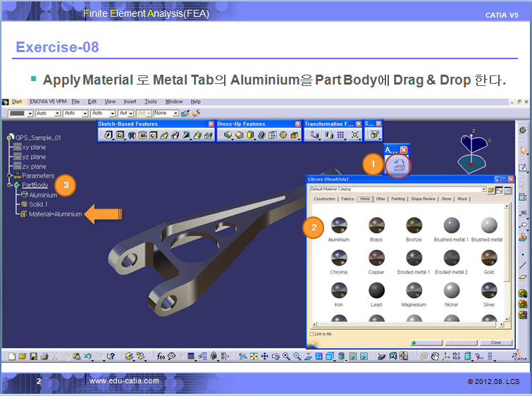Select Material=Aluminium in the specification tree
Screen dimensions: 532x396
tap(55, 214)
